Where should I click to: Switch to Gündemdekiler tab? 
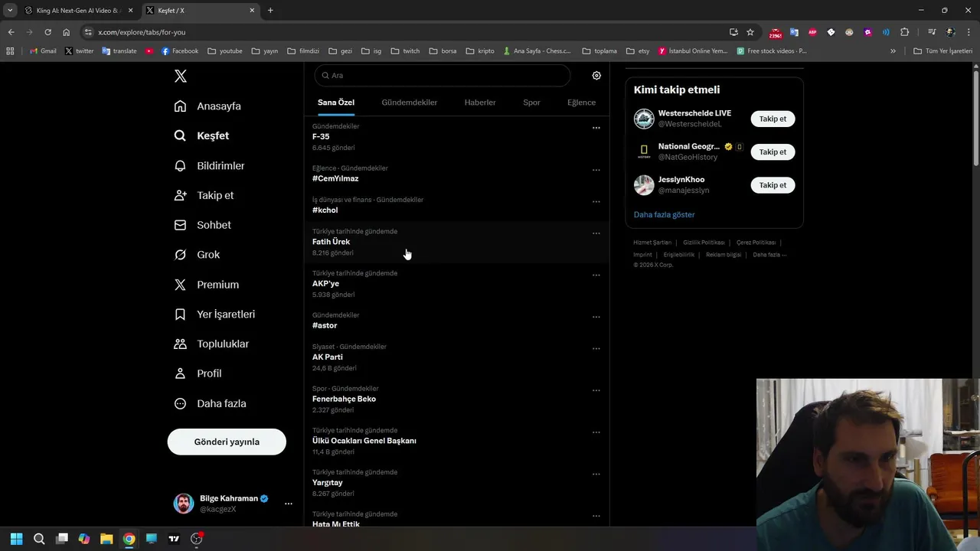(410, 103)
